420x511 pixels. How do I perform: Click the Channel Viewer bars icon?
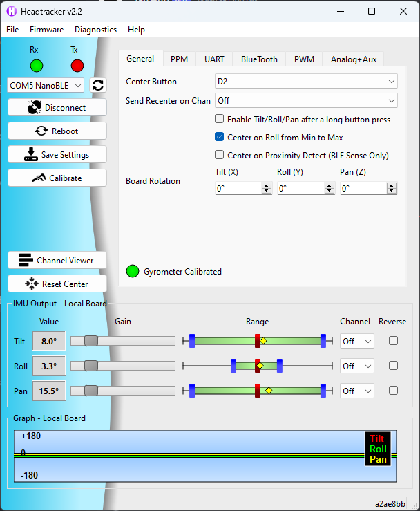(26, 261)
